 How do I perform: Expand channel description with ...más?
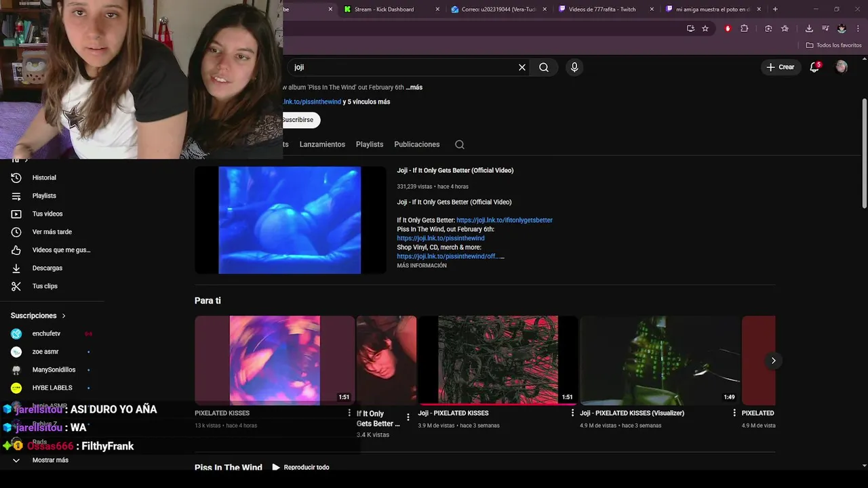[x=414, y=87]
